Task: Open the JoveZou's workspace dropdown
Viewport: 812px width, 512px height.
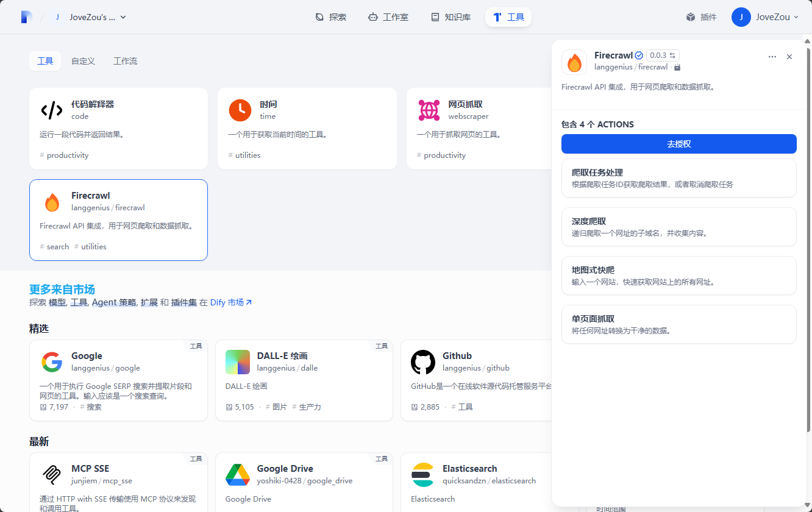Action: point(90,17)
